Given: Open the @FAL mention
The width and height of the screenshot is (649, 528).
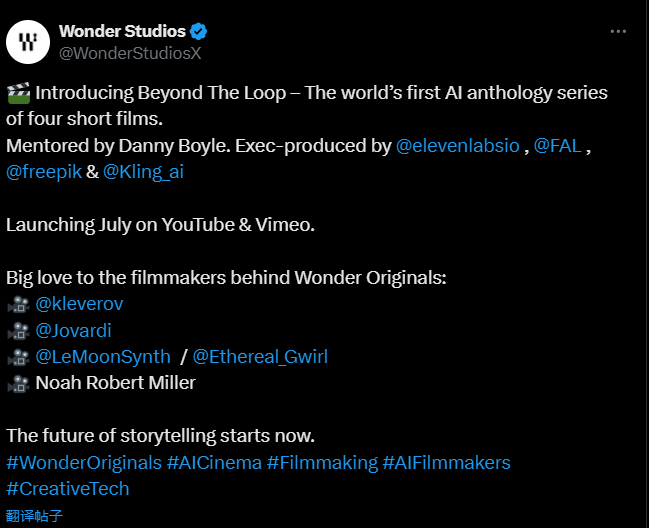Looking at the screenshot, I should (558, 146).
